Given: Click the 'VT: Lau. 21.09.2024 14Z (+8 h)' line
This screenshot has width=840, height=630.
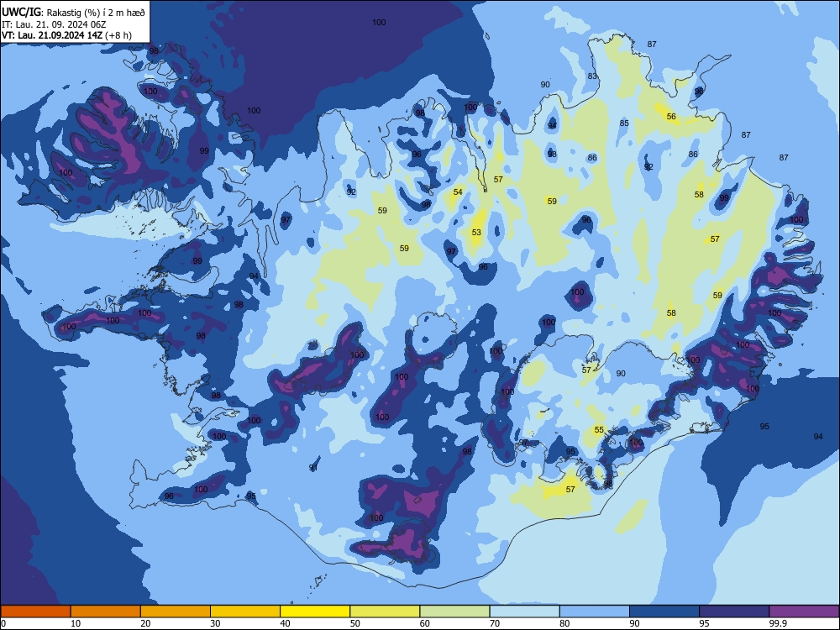Looking at the screenshot, I should pos(66,35).
